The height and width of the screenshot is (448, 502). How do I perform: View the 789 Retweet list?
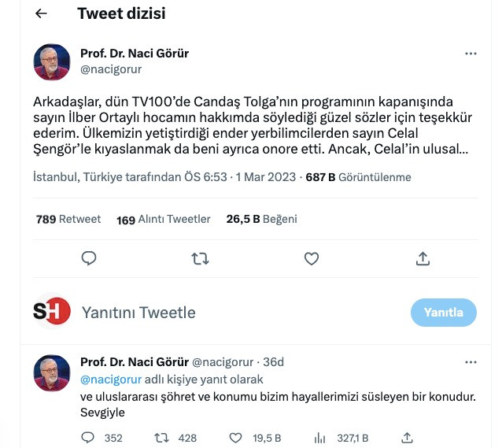click(x=68, y=219)
